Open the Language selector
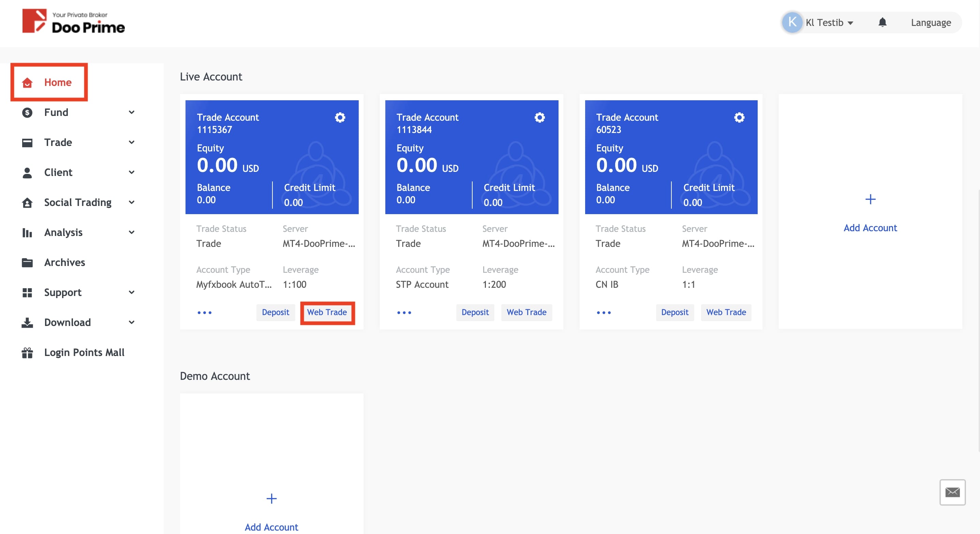980x534 pixels. pos(931,23)
